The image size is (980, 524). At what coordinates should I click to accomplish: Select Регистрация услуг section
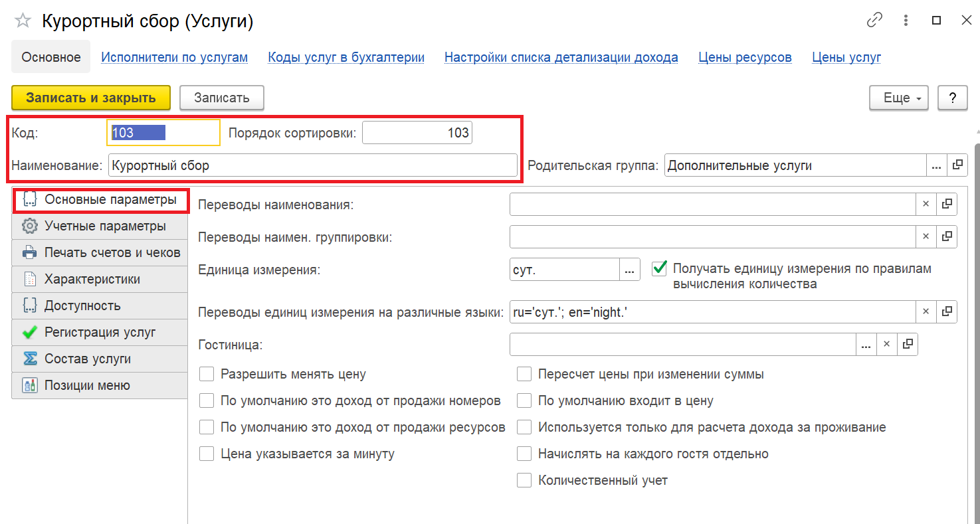pos(100,332)
